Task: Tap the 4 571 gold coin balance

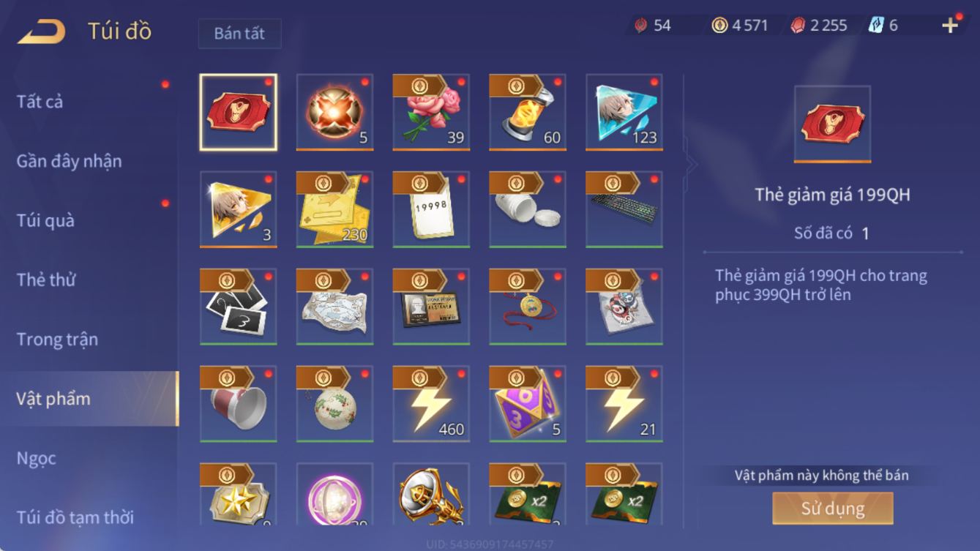Action: tap(740, 26)
